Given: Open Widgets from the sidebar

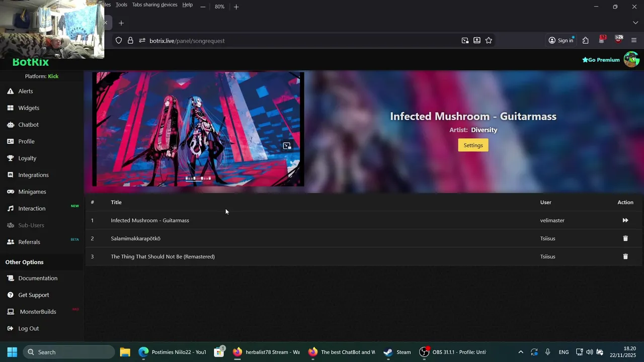Looking at the screenshot, I should click(x=29, y=108).
